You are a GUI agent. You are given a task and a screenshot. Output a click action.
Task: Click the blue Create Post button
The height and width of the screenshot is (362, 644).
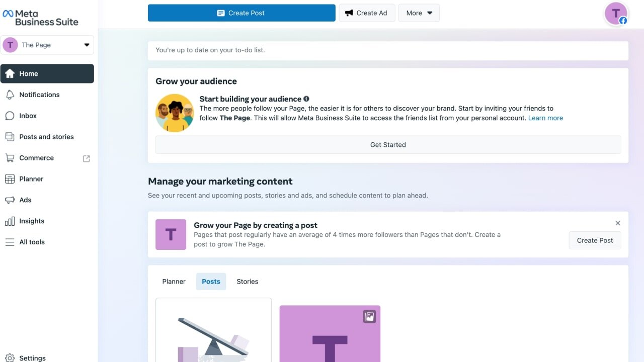pyautogui.click(x=242, y=13)
